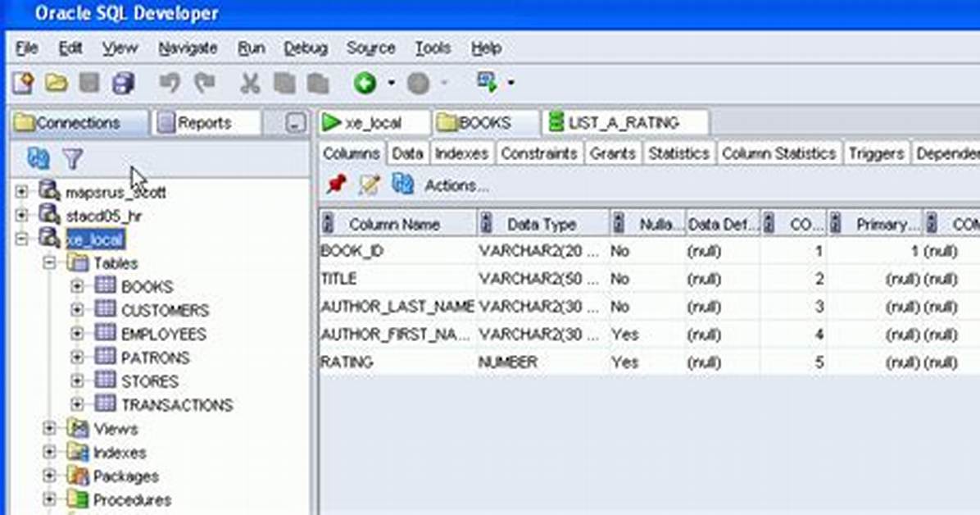Image resolution: width=980 pixels, height=515 pixels.
Task: Minimize the Connections panel
Action: pyautogui.click(x=295, y=123)
